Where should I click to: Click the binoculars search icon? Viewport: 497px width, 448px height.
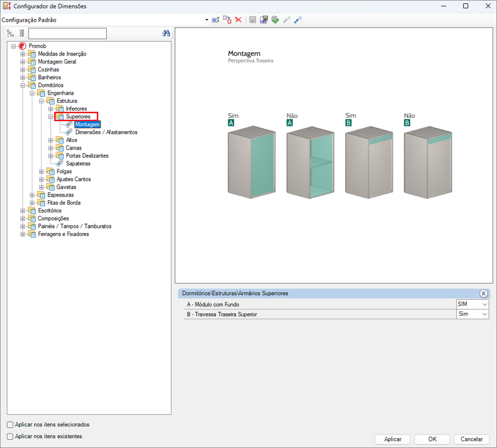(166, 34)
